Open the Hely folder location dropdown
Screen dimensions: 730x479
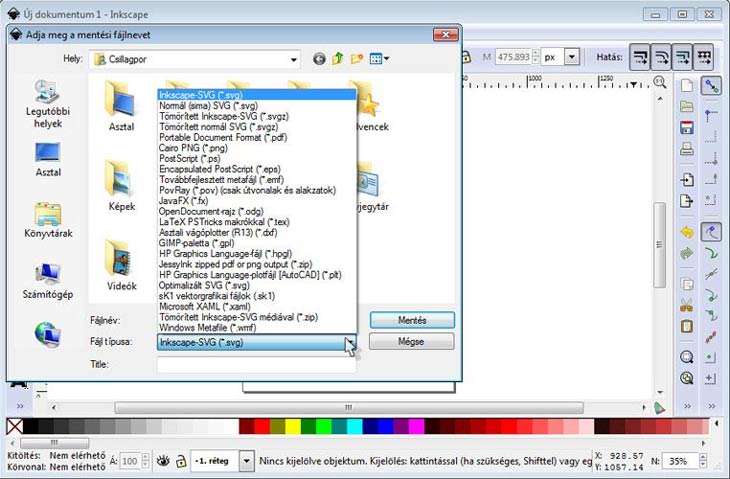tap(297, 59)
